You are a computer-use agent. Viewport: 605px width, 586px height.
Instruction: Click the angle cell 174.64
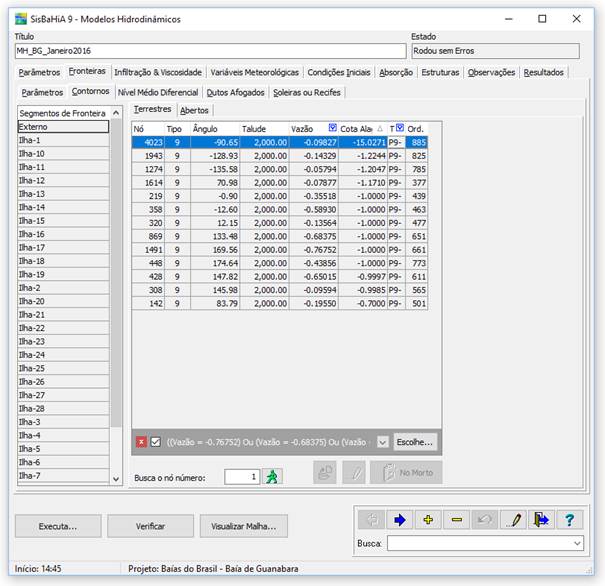click(x=215, y=263)
